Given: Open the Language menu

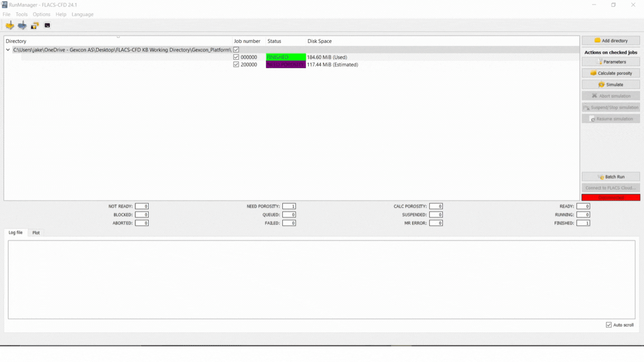Looking at the screenshot, I should point(83,15).
